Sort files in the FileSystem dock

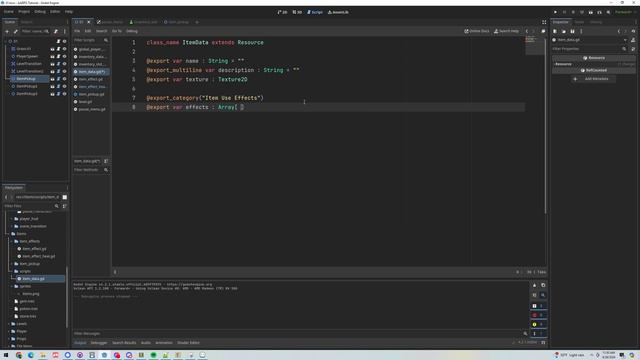[x=64, y=206]
